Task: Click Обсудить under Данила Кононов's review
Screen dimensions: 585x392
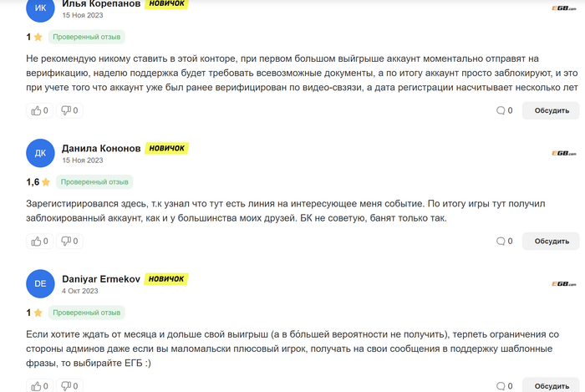Action: coord(551,242)
